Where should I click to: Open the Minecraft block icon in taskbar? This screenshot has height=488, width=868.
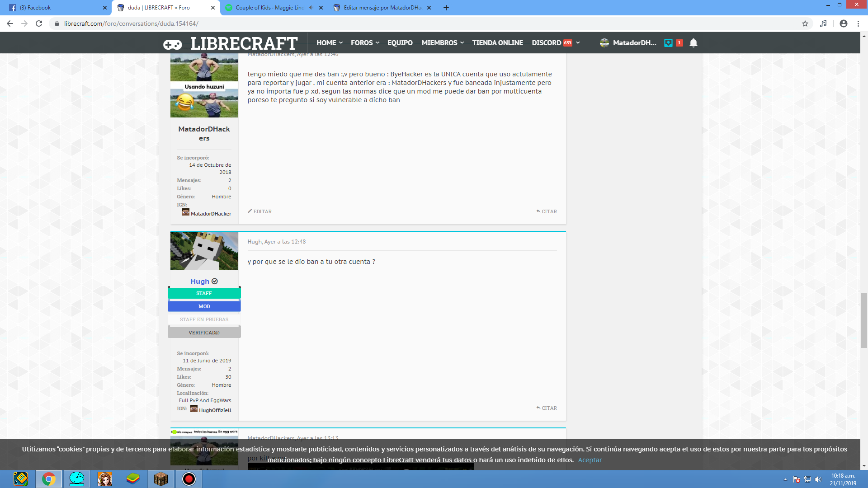(161, 479)
